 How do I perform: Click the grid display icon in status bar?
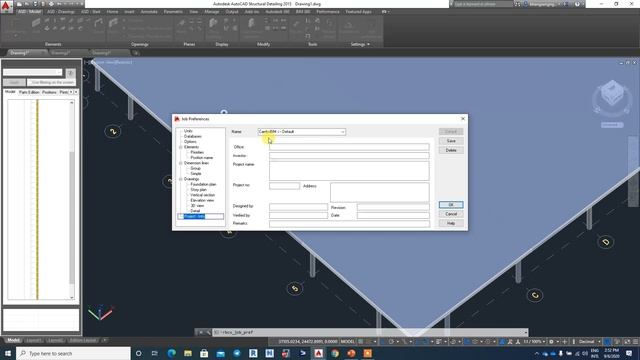(360, 342)
